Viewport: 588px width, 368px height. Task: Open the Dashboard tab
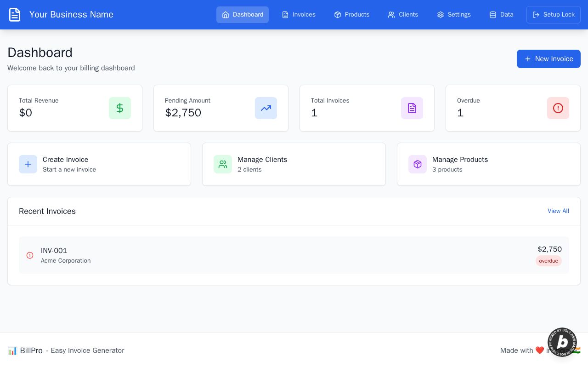(243, 15)
